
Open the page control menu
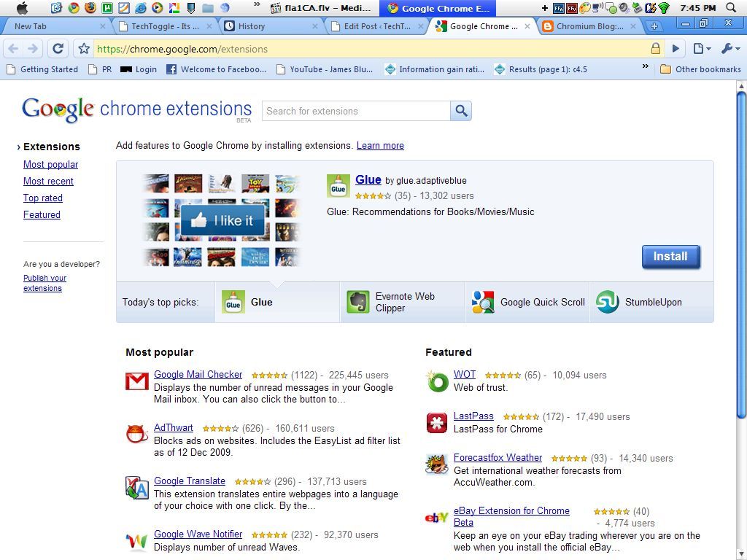pos(702,49)
